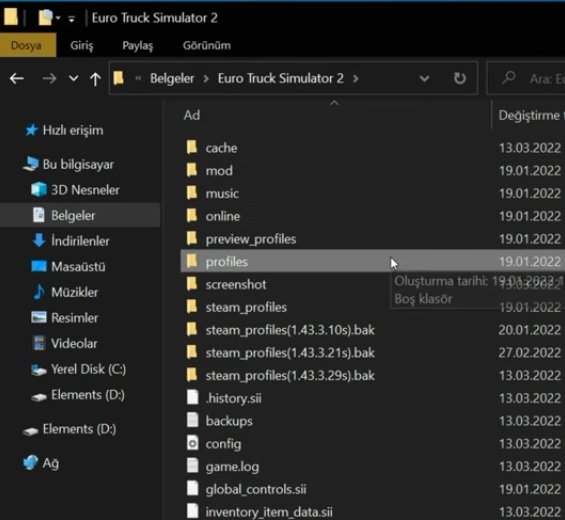Open Elements (D:) under Bu bilgisayar
Screen dimensions: 565x520
[88, 395]
